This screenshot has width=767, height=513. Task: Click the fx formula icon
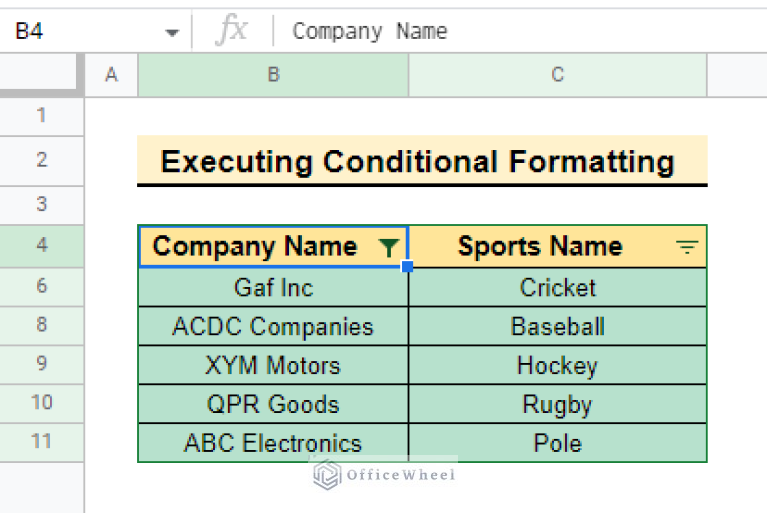coord(232,30)
